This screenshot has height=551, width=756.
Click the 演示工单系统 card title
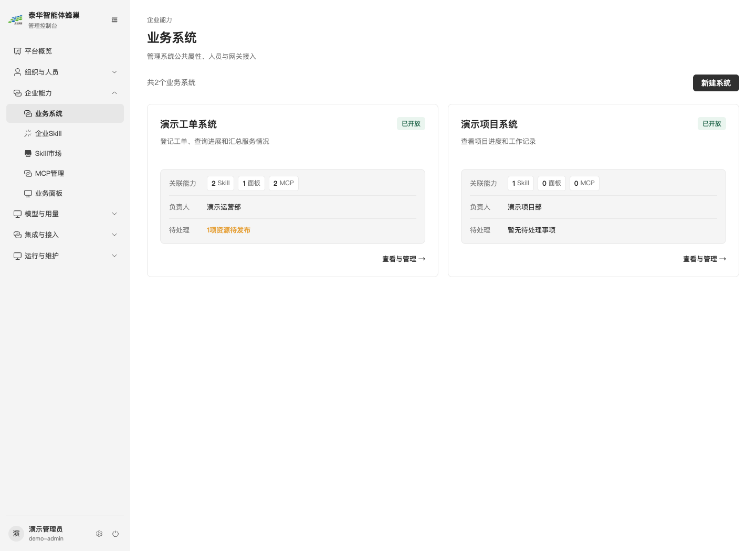[188, 124]
